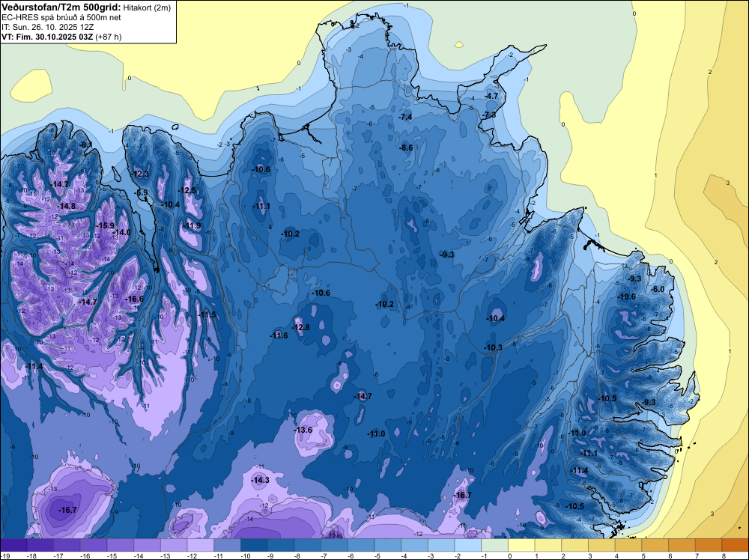Click the '-12.3' temperature value
This screenshot has width=749, height=560.
[x=141, y=174]
